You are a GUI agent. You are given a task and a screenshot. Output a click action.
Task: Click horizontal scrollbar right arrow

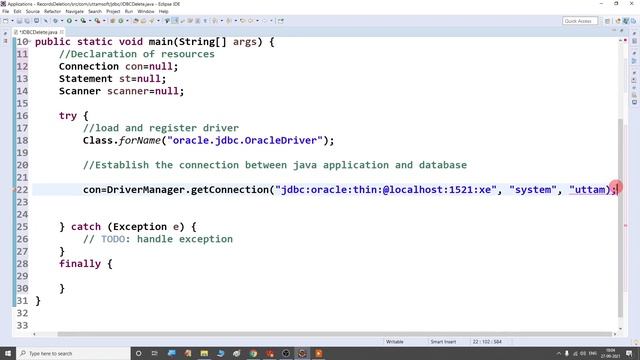click(x=615, y=334)
